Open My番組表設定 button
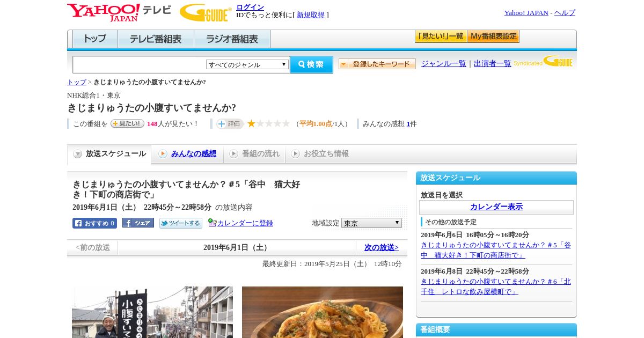 [493, 36]
